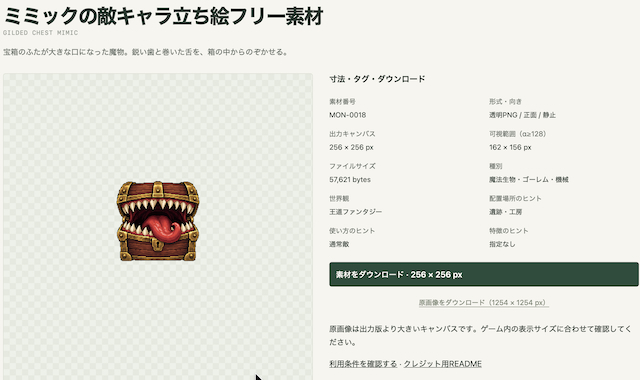This screenshot has height=380, width=640.
Task: Click the mimic chest preview image
Action: point(158,221)
